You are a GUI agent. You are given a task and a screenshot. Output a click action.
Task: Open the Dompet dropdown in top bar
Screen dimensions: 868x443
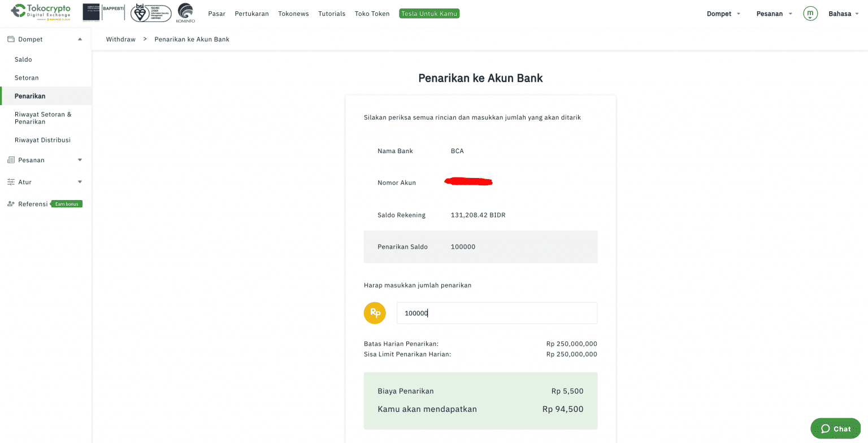pyautogui.click(x=723, y=14)
